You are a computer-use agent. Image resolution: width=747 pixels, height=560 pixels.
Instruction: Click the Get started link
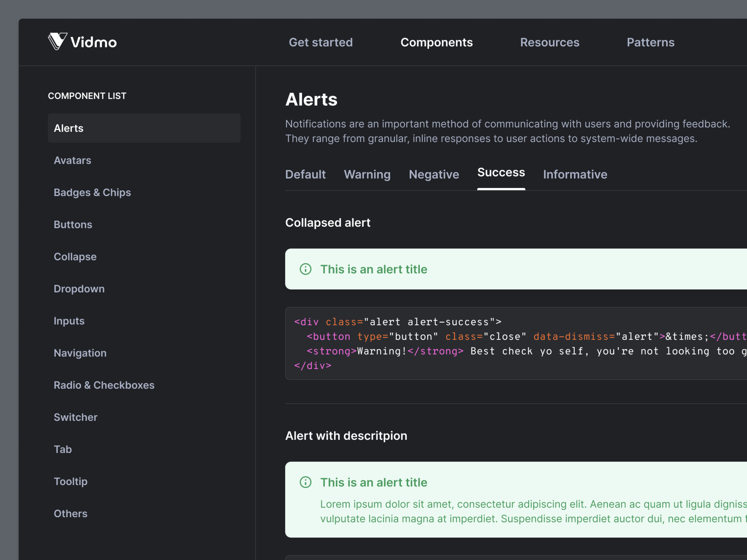point(321,42)
